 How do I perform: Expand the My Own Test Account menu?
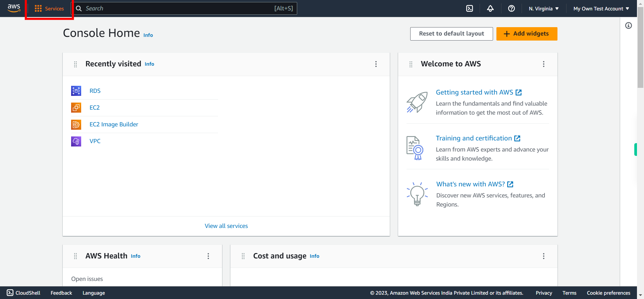[x=601, y=9]
